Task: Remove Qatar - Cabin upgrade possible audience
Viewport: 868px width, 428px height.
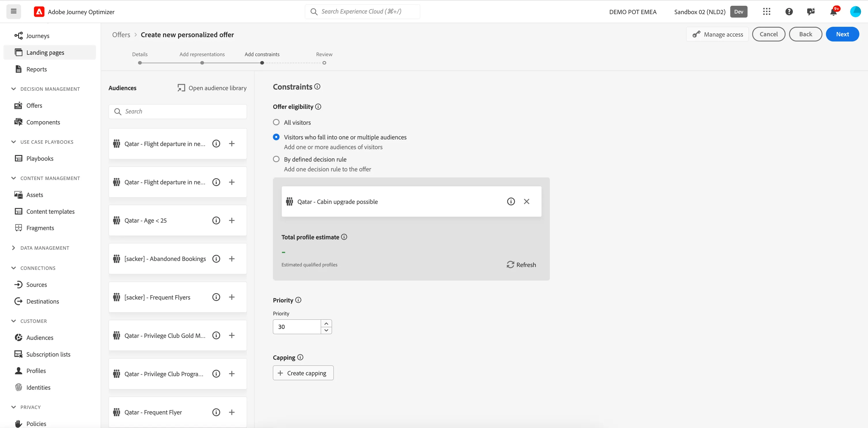Action: (x=526, y=201)
